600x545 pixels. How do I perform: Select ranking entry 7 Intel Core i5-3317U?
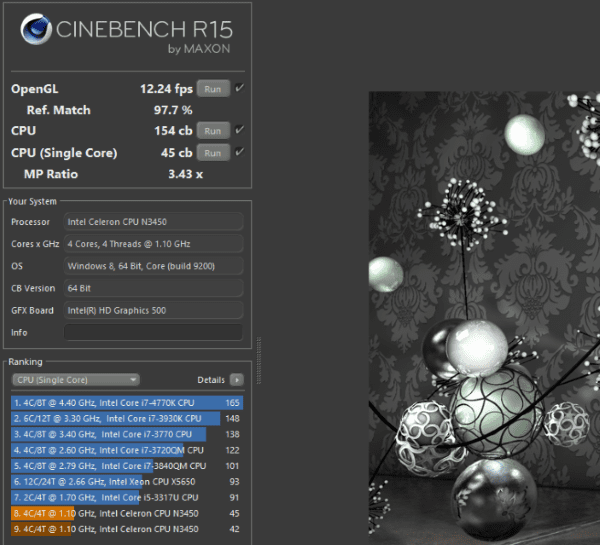pyautogui.click(x=127, y=498)
